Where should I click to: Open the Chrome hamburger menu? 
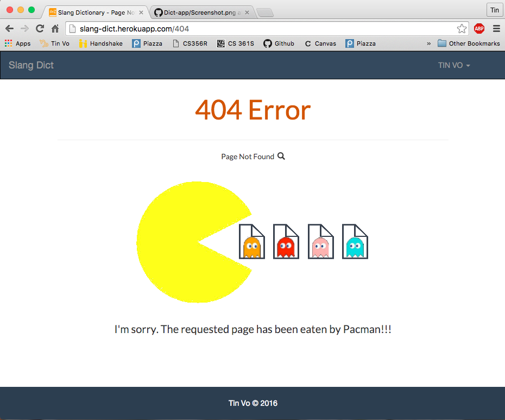tap(496, 29)
